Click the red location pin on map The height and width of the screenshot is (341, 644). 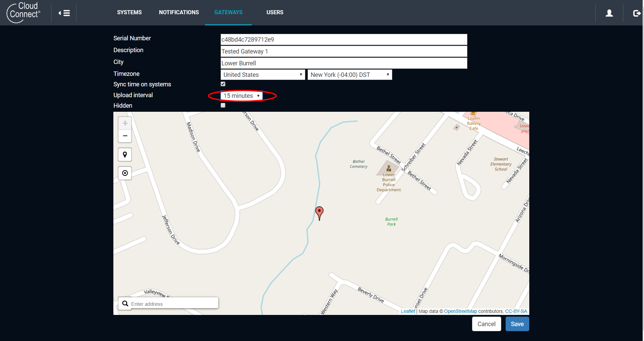pos(319,212)
